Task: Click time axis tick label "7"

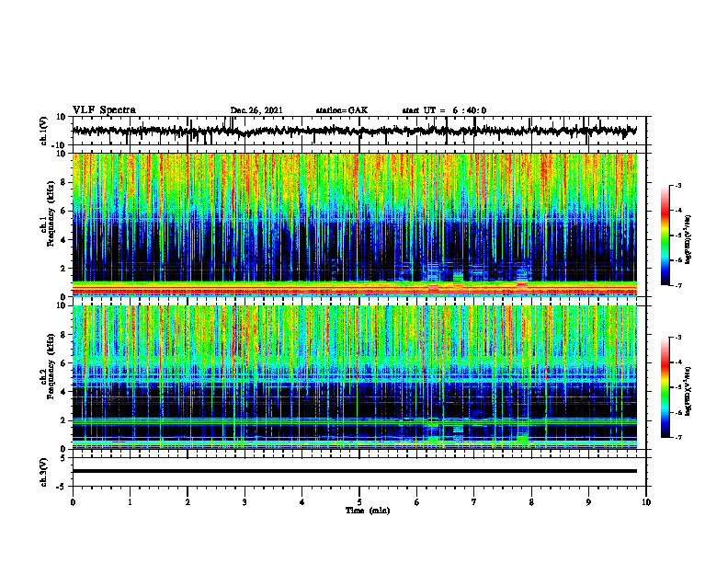Action: pos(474,502)
